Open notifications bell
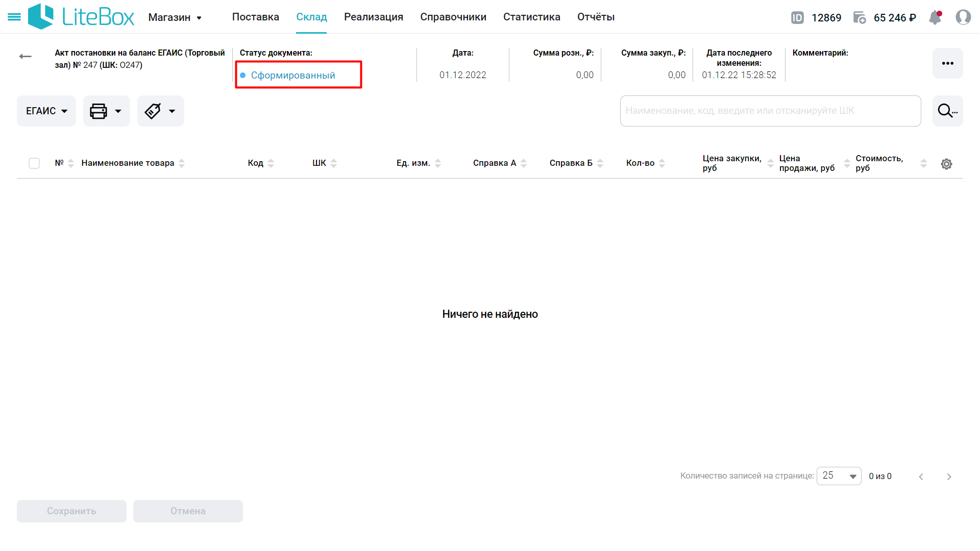980x551 pixels. (x=935, y=17)
